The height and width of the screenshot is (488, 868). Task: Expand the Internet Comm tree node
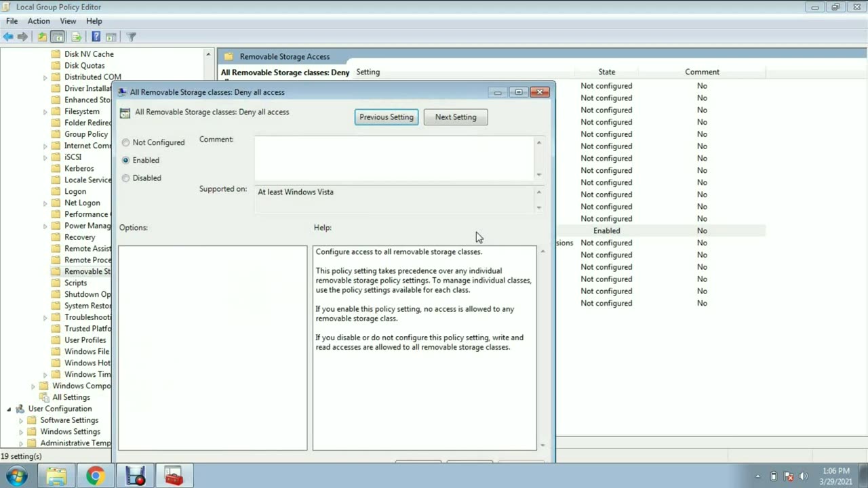[45, 146]
